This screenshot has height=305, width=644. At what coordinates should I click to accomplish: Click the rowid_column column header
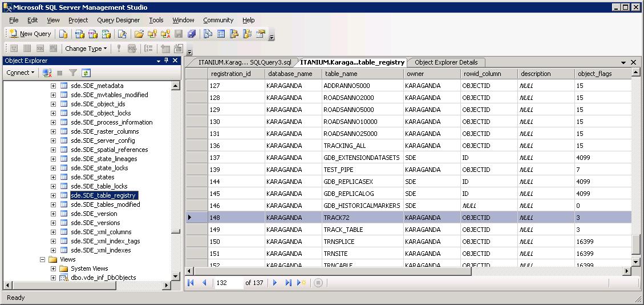pos(489,74)
